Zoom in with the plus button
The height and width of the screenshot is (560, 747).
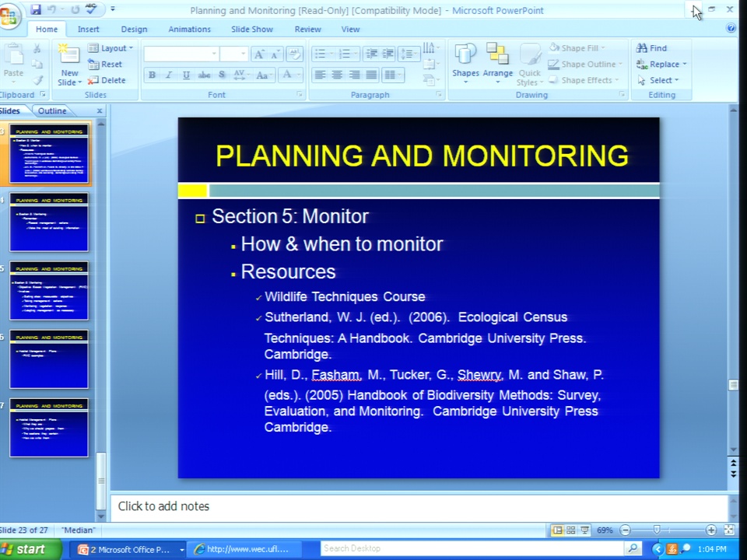(x=710, y=530)
